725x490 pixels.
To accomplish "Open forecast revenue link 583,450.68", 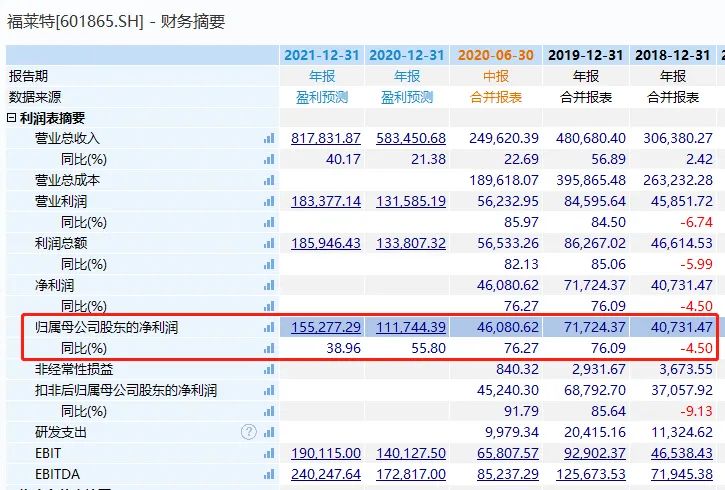I will [x=411, y=138].
